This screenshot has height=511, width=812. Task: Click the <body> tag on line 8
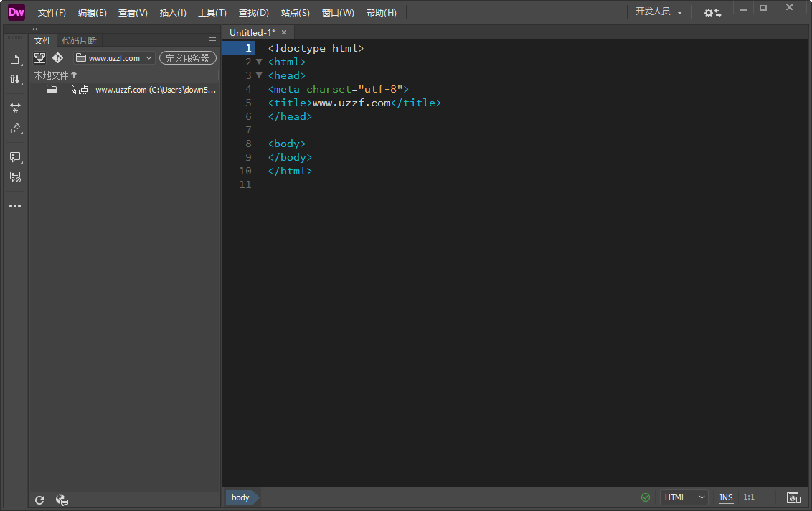287,144
